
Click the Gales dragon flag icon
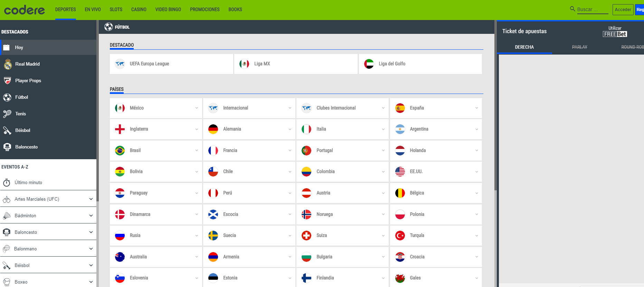(x=400, y=278)
